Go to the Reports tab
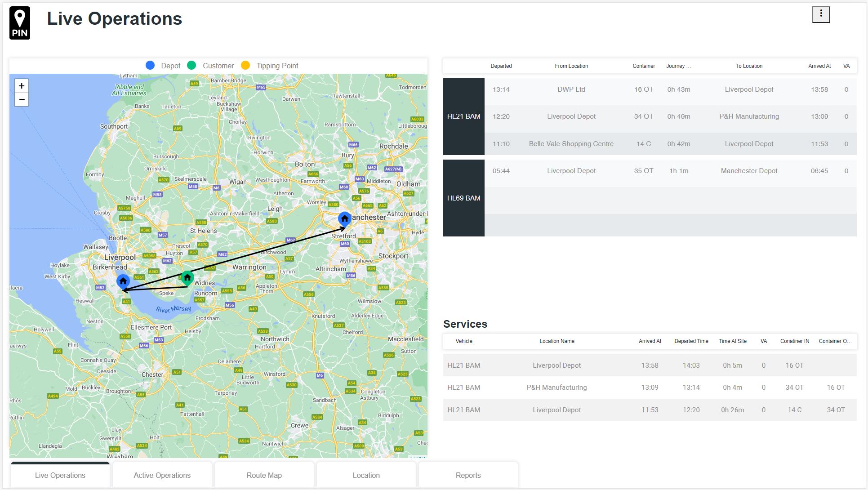This screenshot has width=868, height=490. pyautogui.click(x=468, y=475)
